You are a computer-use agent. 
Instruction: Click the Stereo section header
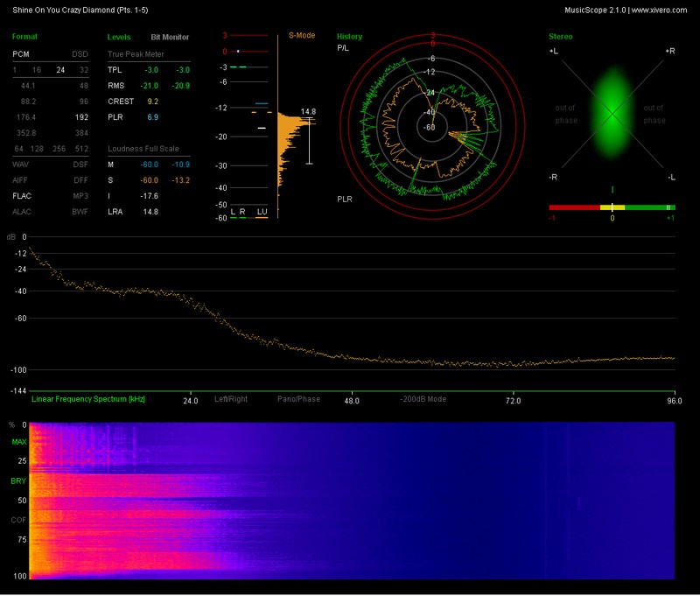(x=560, y=37)
